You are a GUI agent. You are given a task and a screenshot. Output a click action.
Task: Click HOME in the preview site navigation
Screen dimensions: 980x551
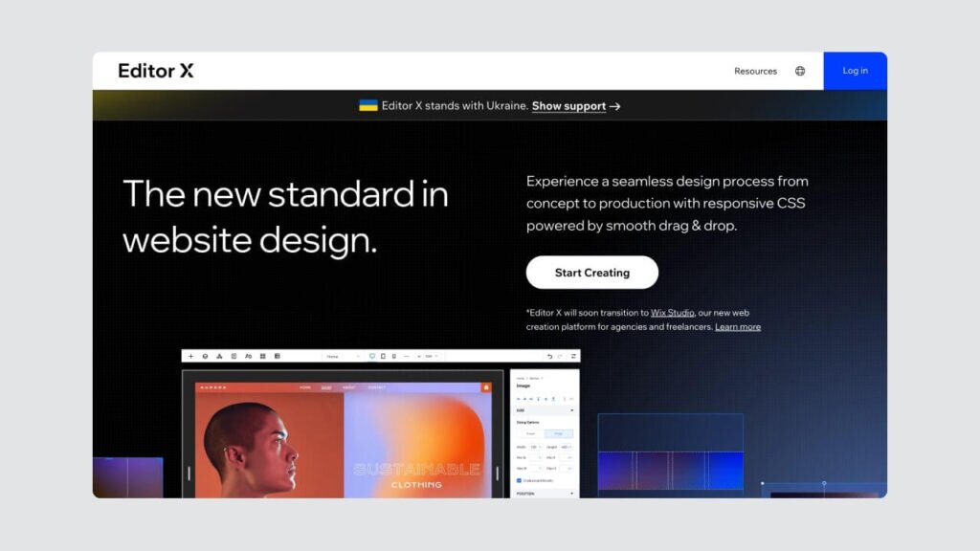(305, 387)
